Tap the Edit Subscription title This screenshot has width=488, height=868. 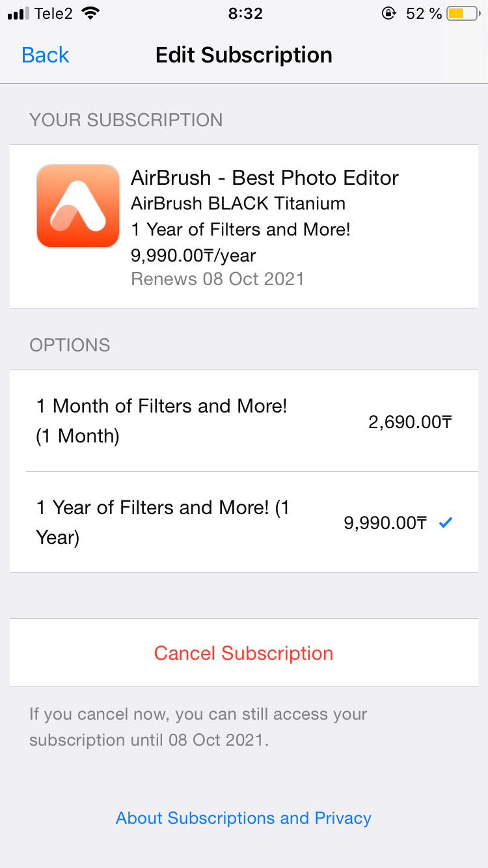(244, 55)
